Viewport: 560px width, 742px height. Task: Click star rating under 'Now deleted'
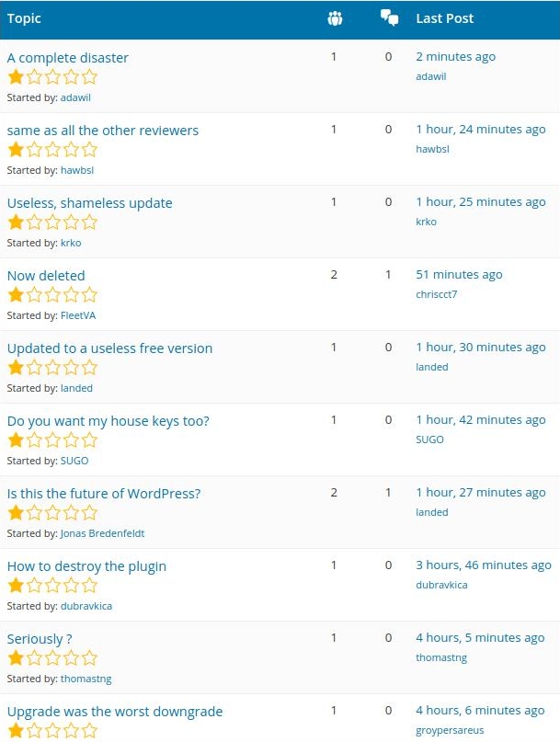point(51,295)
